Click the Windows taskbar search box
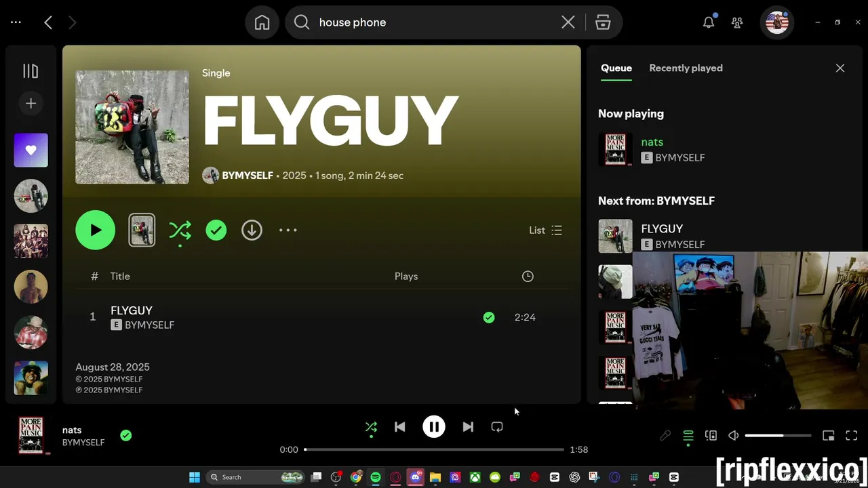Image resolution: width=868 pixels, height=488 pixels. [x=255, y=477]
